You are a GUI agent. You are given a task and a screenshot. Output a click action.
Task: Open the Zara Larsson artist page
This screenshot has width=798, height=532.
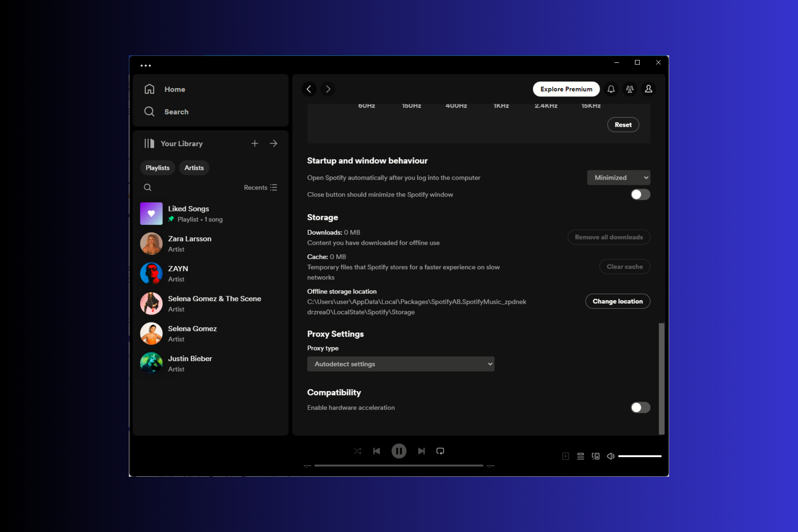coord(210,244)
